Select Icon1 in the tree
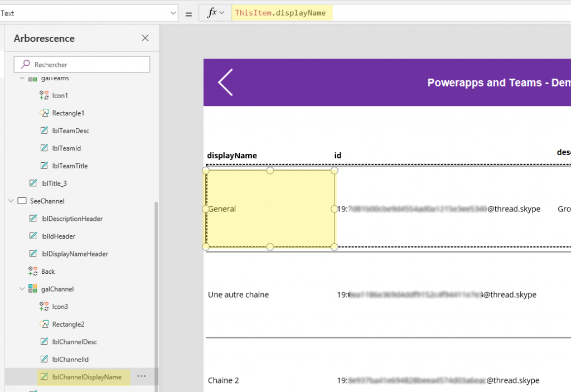This screenshot has height=392, width=571. [60, 95]
